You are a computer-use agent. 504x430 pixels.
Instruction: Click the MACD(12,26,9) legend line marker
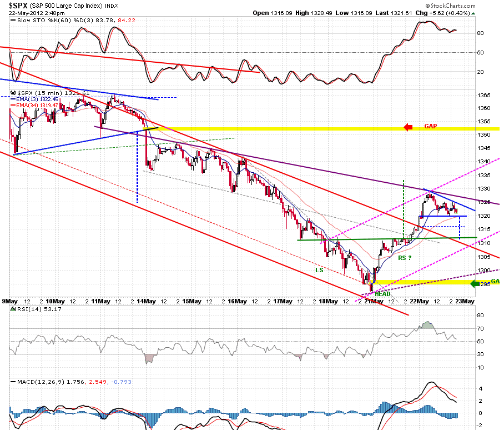13,382
